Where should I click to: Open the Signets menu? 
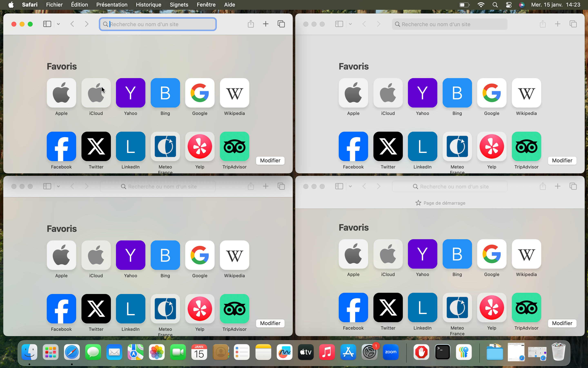pos(179,5)
